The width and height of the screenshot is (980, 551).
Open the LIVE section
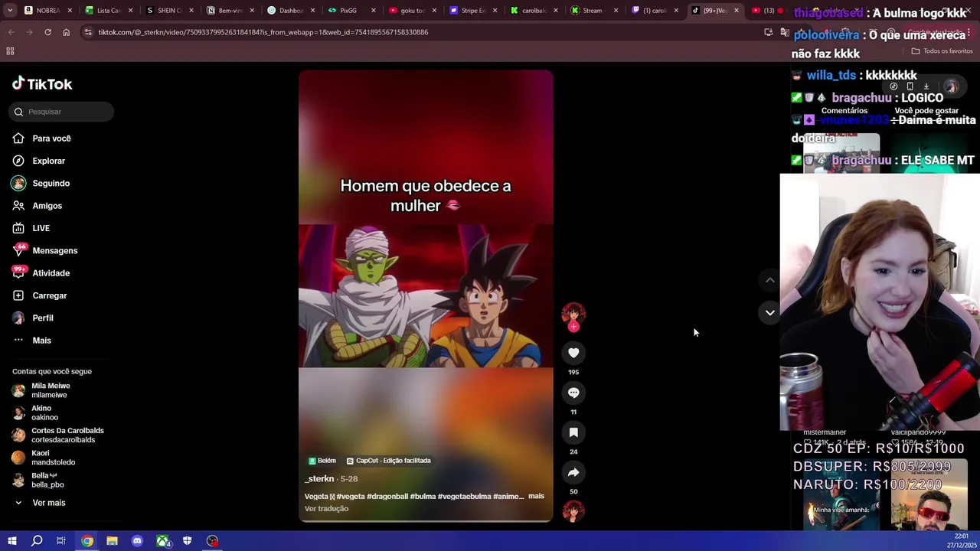[41, 228]
